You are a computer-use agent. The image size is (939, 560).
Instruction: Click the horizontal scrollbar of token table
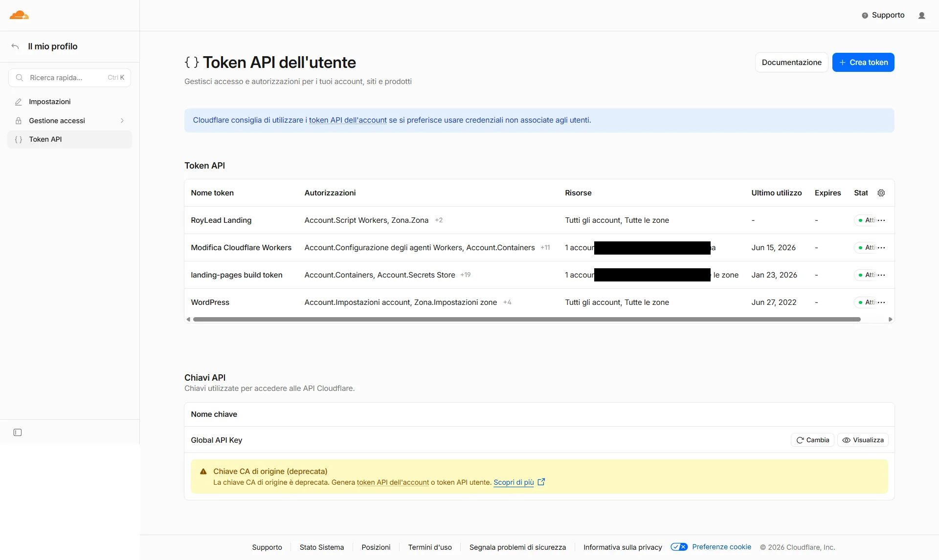pyautogui.click(x=527, y=320)
